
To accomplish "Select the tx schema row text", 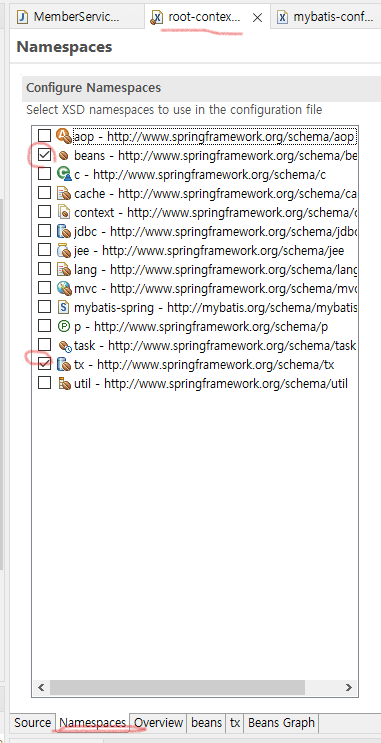I will pyautogui.click(x=204, y=364).
